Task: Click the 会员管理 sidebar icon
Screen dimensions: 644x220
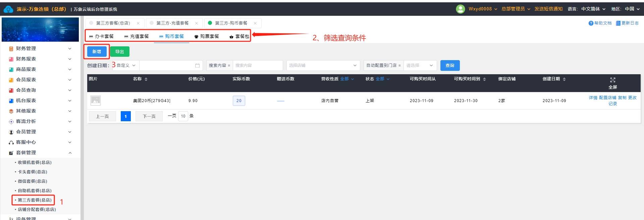Action: (x=11, y=132)
